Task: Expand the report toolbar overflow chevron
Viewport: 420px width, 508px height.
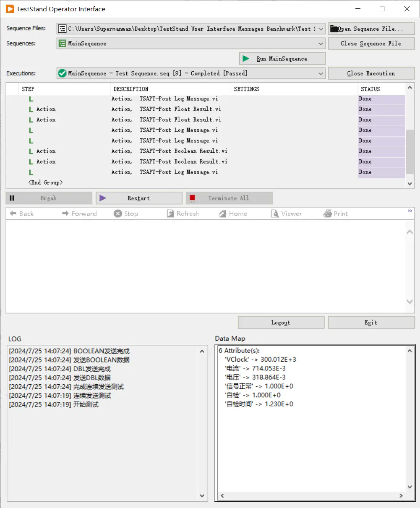Action: coord(410,211)
